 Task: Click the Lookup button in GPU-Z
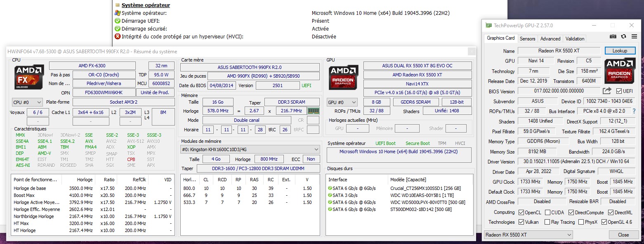pos(620,51)
